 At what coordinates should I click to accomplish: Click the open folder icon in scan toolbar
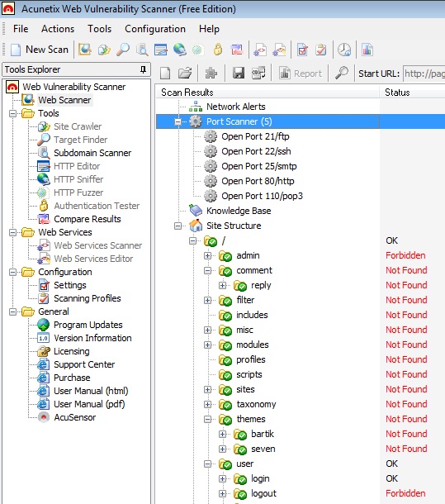[185, 74]
